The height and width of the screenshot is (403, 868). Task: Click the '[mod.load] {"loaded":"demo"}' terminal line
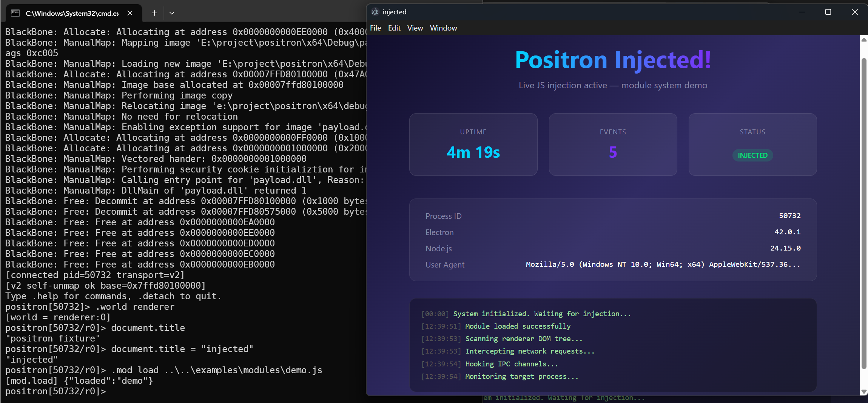click(x=79, y=381)
